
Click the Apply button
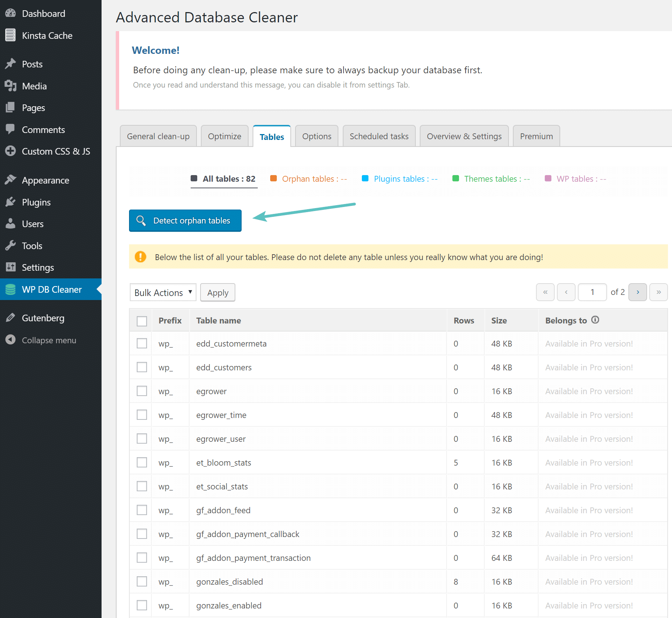pyautogui.click(x=217, y=292)
